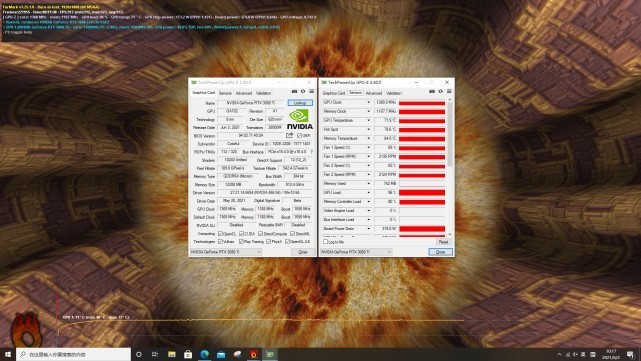Click the screenshot camera icon in left GPU-Z window
The image size is (641, 361).
294,92
